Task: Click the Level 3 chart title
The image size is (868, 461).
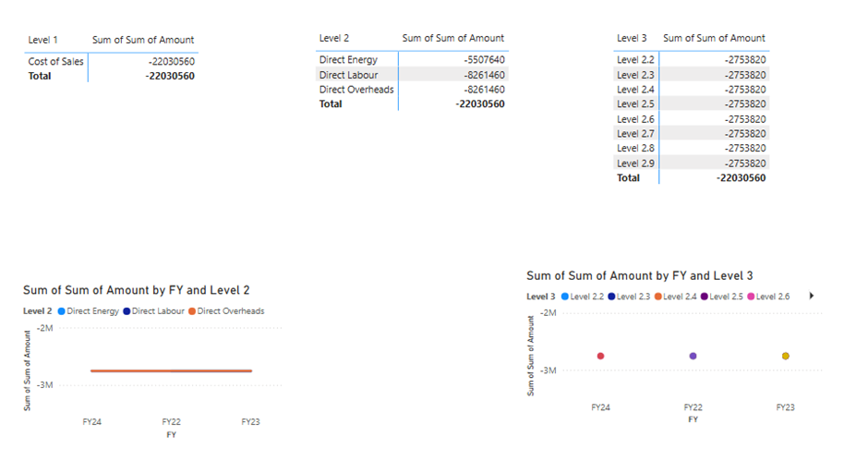Action: click(x=639, y=276)
